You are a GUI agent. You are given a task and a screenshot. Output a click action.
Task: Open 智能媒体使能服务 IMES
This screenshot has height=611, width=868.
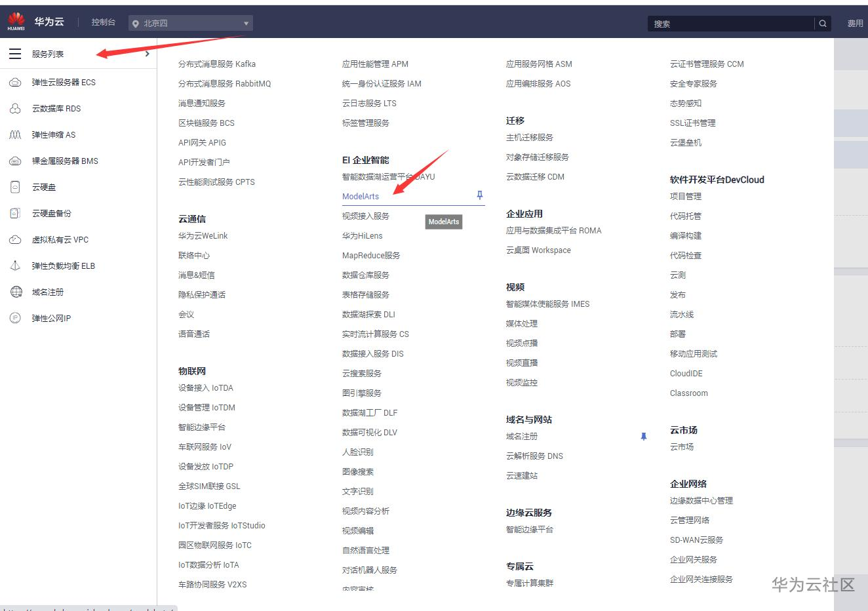coord(548,304)
